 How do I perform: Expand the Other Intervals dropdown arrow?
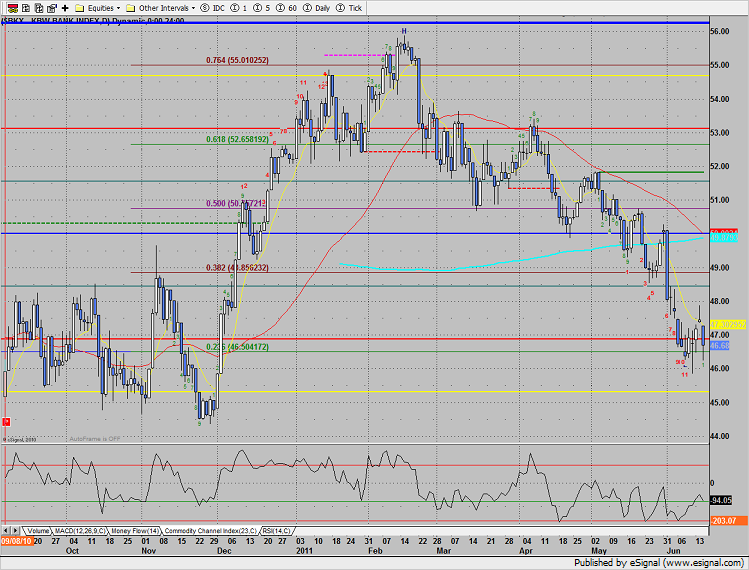(x=193, y=8)
